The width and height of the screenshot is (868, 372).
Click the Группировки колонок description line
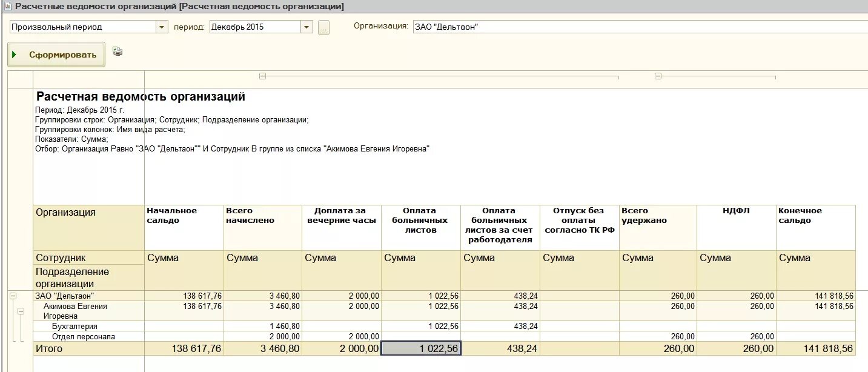point(110,130)
